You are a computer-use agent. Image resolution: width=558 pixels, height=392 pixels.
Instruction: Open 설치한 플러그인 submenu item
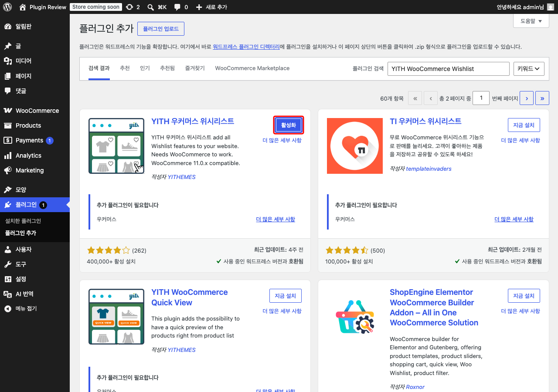coord(23,221)
